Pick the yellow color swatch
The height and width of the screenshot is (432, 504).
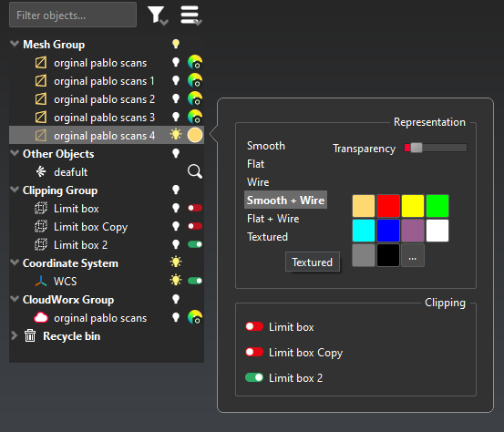point(413,206)
